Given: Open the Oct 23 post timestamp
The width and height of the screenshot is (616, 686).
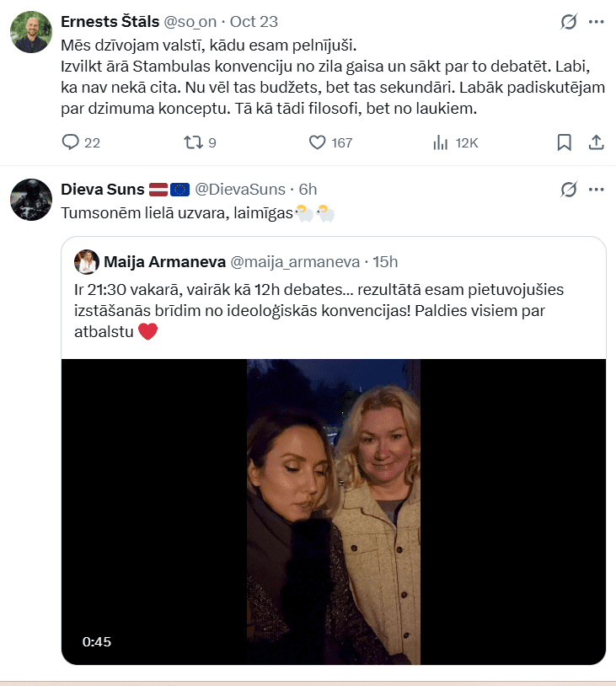Looking at the screenshot, I should [254, 21].
